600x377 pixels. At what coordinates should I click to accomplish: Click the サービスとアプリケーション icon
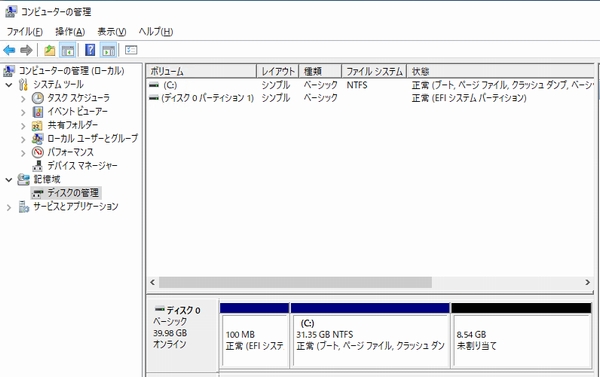pos(24,207)
